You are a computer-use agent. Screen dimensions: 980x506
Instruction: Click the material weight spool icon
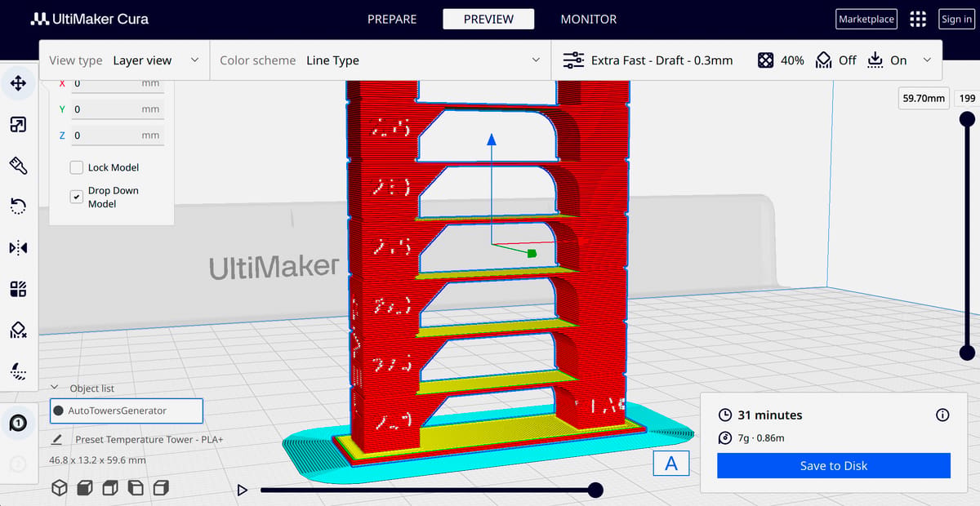[725, 438]
